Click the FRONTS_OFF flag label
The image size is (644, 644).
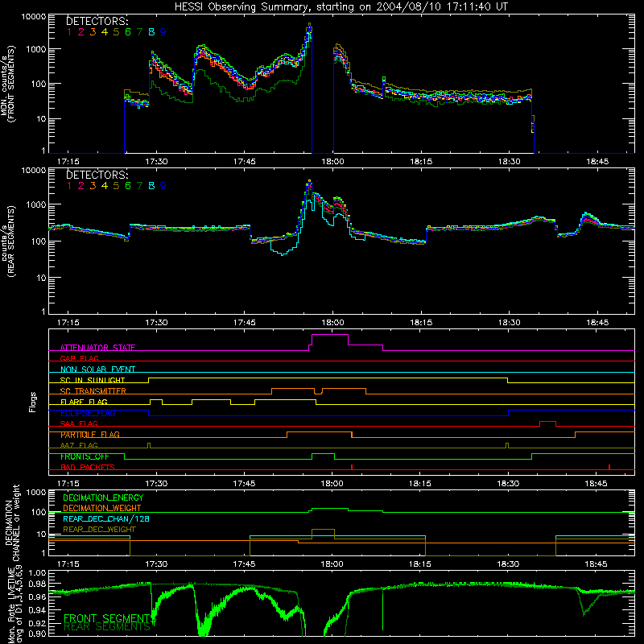coord(85,456)
